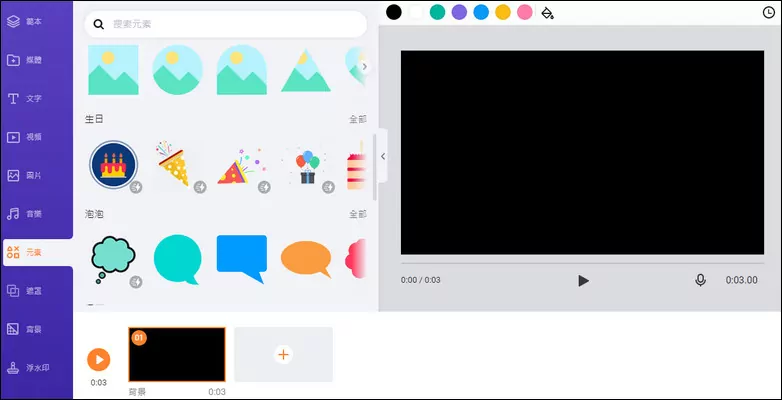Click the search elements input field
782x400 pixels.
click(226, 24)
